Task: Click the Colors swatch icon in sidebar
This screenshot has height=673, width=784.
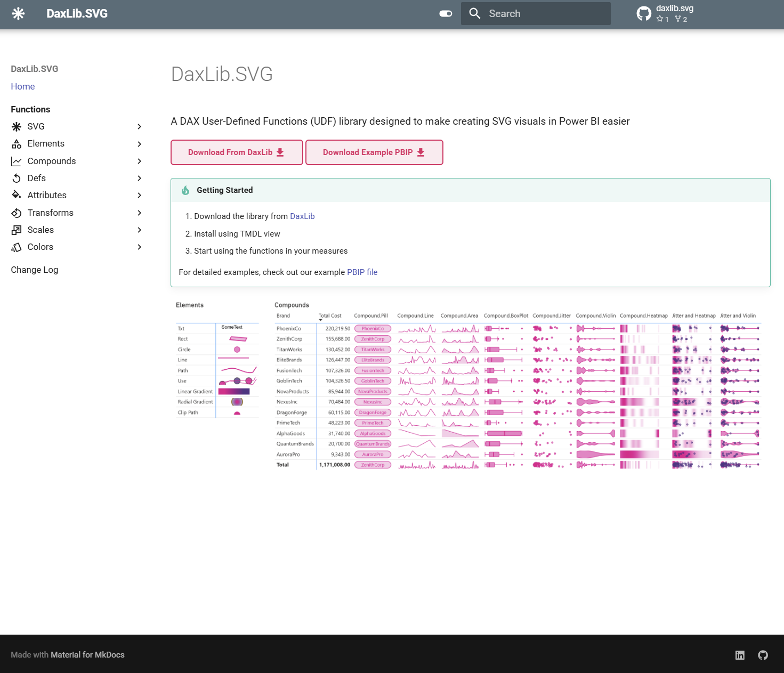Action: (x=17, y=247)
